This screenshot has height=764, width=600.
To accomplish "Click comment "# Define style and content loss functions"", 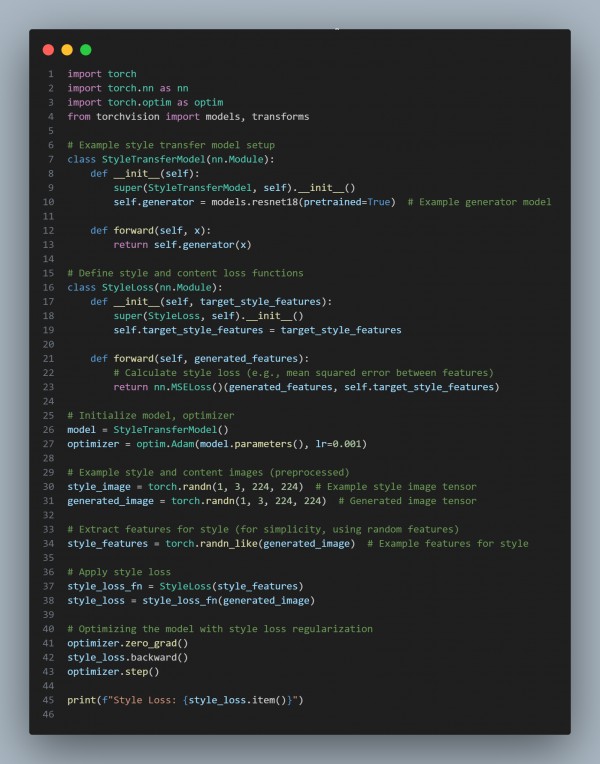I will [185, 273].
